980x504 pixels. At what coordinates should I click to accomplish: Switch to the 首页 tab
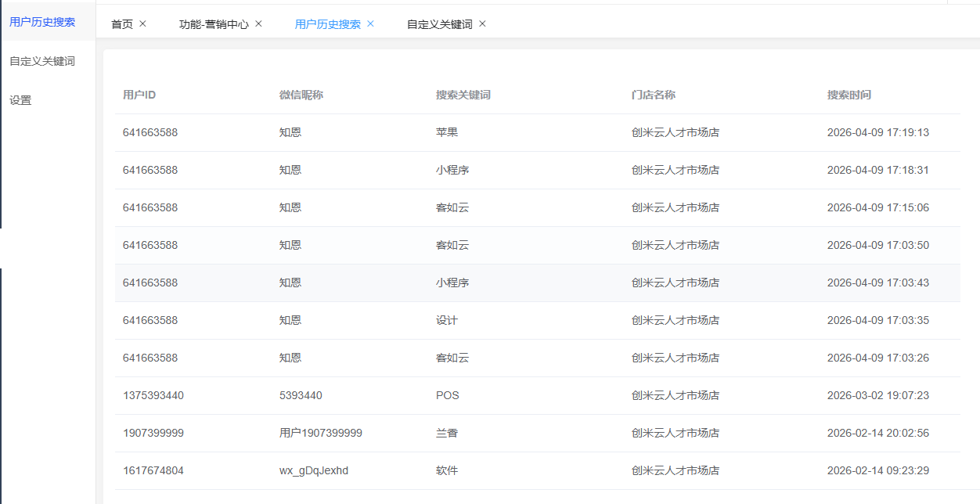coord(122,24)
